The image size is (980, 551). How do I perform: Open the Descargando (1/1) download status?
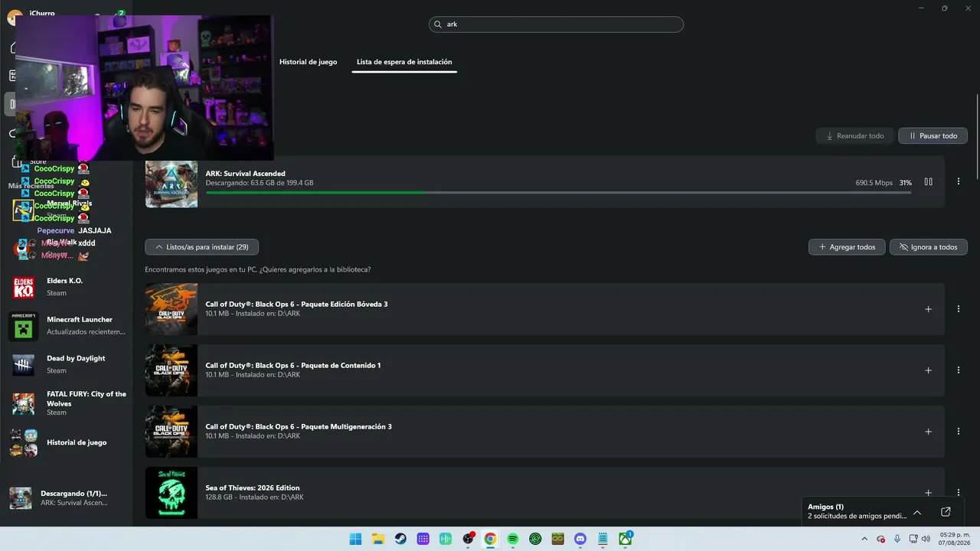coord(67,498)
